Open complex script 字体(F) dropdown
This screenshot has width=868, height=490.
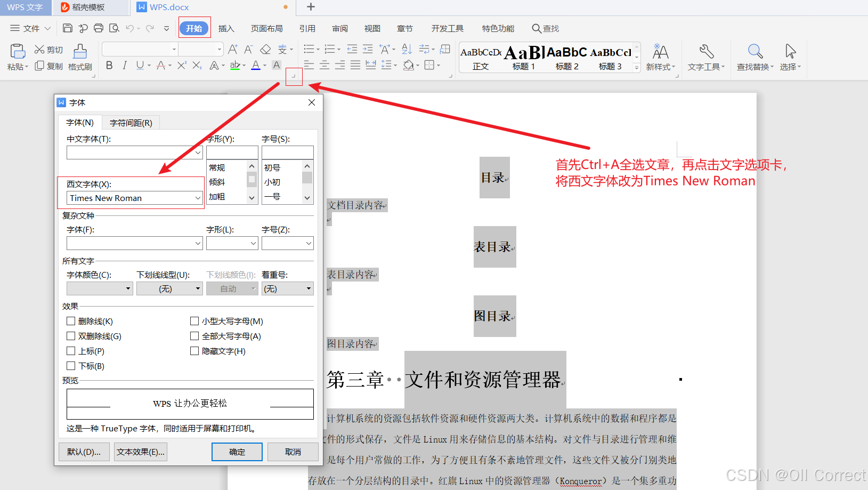tap(198, 243)
